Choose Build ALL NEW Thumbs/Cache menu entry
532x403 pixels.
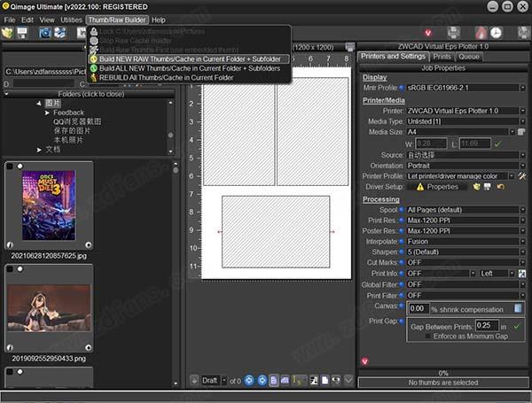[189, 68]
